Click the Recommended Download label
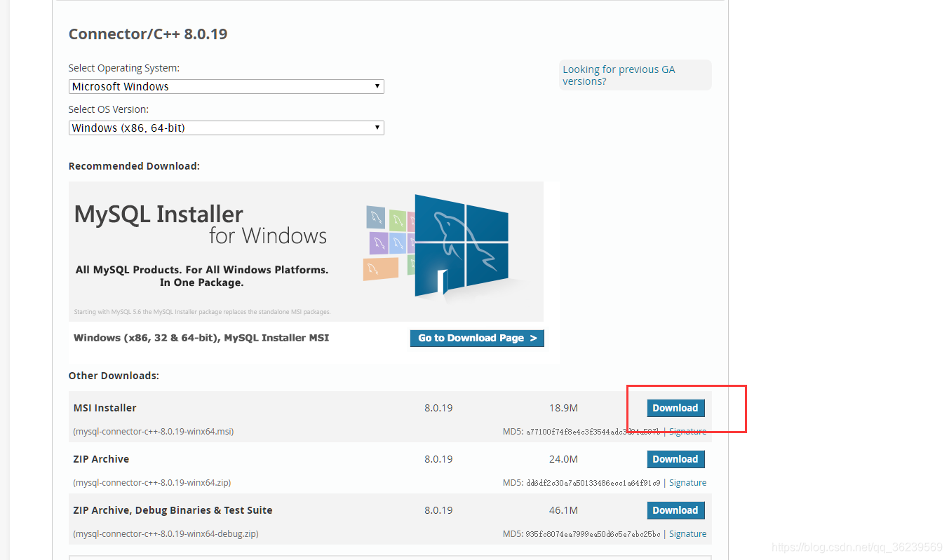 134,166
